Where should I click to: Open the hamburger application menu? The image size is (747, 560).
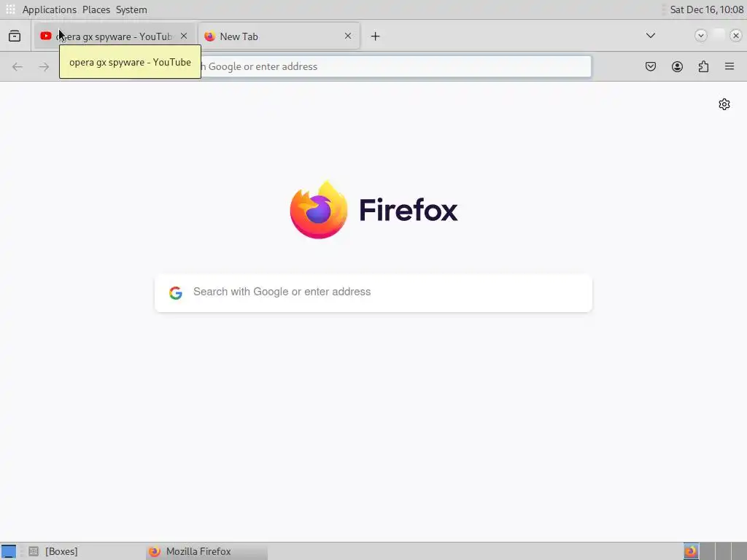click(x=729, y=66)
